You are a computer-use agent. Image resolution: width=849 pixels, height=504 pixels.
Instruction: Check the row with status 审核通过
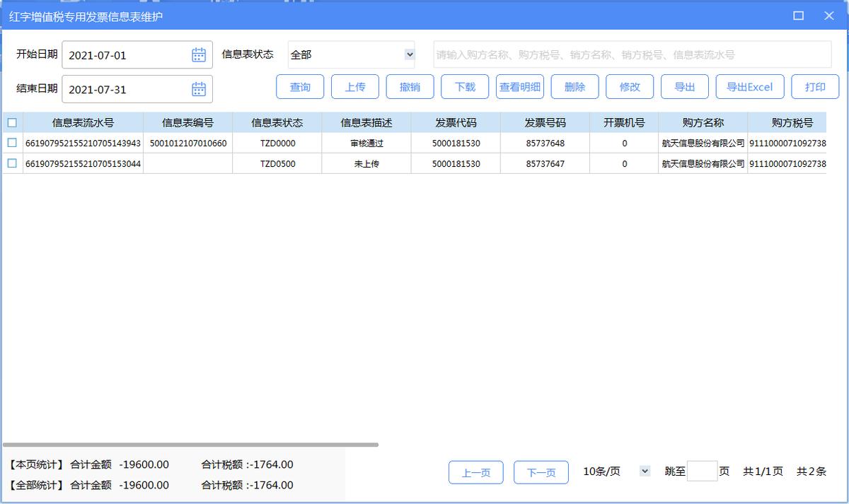pos(11,143)
